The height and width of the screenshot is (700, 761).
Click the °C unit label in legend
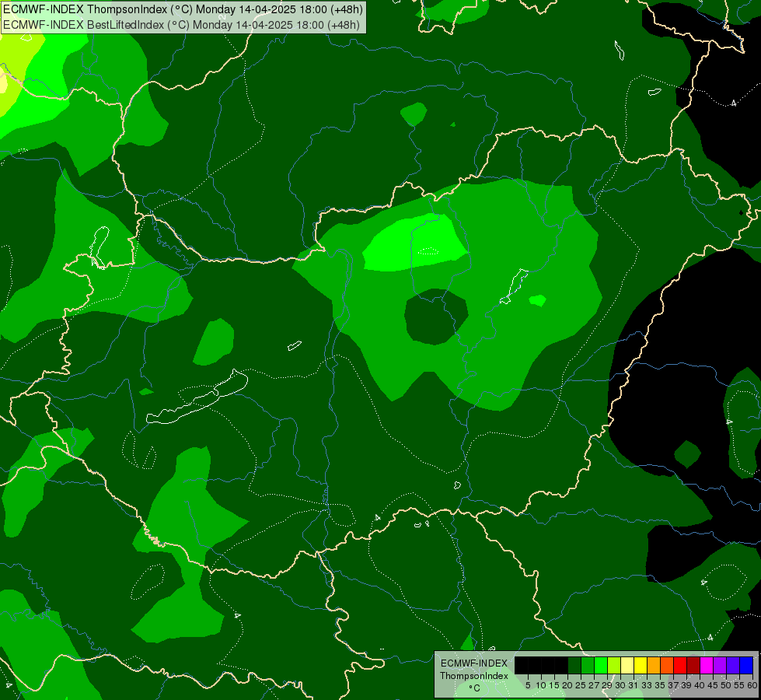click(x=475, y=688)
